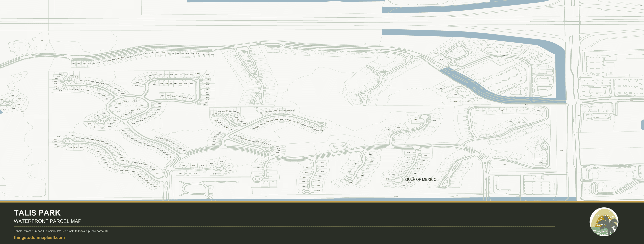Screen dimensions: 644x244
Task: Open the thingstodoinnaplesfl.com link
Action: (39, 237)
